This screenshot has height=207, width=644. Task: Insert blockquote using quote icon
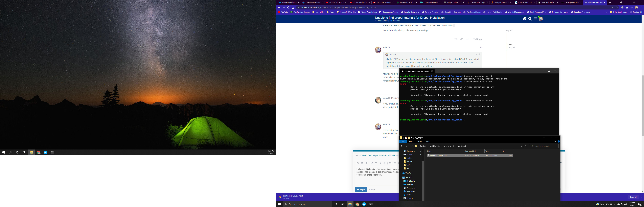(376, 163)
